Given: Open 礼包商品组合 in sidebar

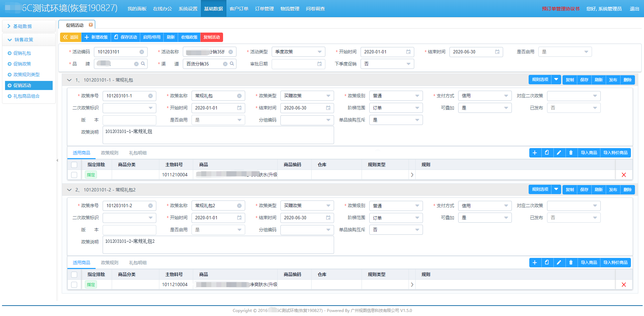Looking at the screenshot, I should (x=26, y=96).
